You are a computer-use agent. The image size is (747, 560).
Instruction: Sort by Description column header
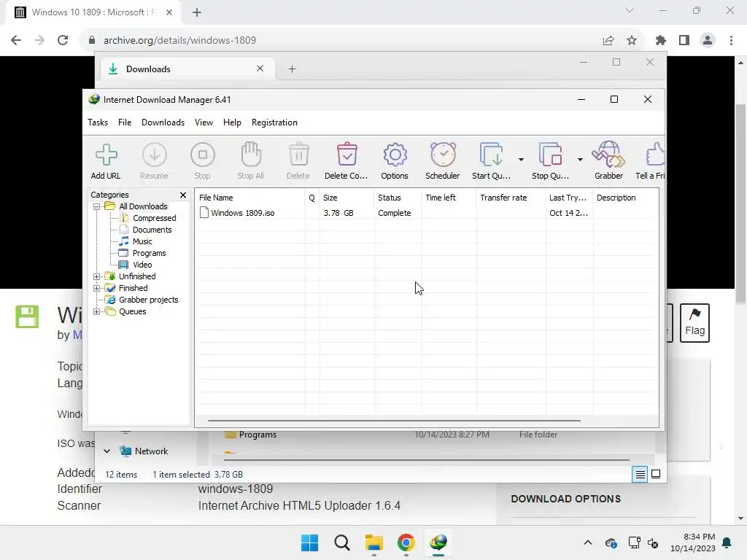point(625,198)
